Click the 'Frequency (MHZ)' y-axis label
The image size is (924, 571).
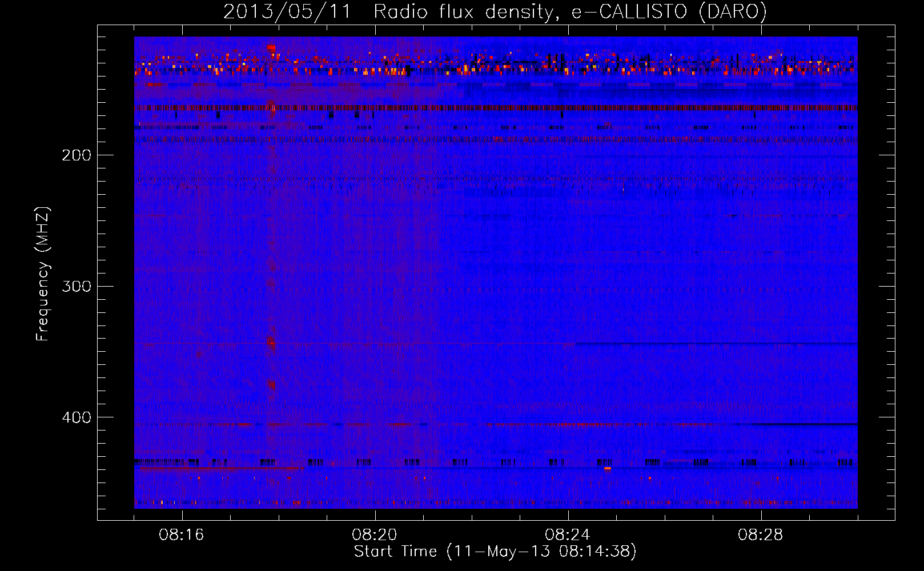point(43,274)
